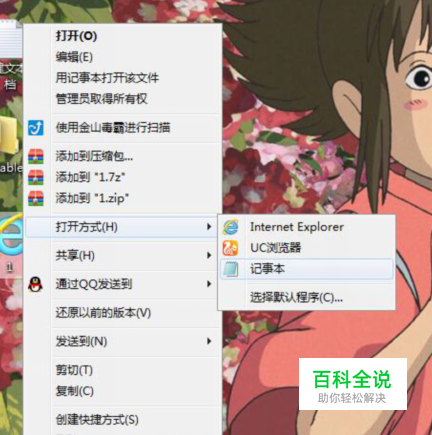432x435 pixels.
Task: Select 剪切(T) from the context menu
Action: point(123,370)
